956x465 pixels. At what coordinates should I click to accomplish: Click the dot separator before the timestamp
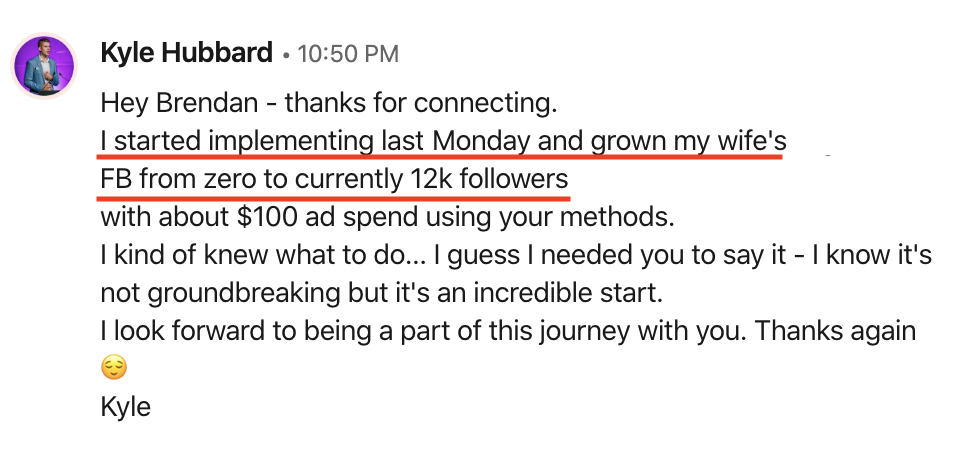[286, 56]
